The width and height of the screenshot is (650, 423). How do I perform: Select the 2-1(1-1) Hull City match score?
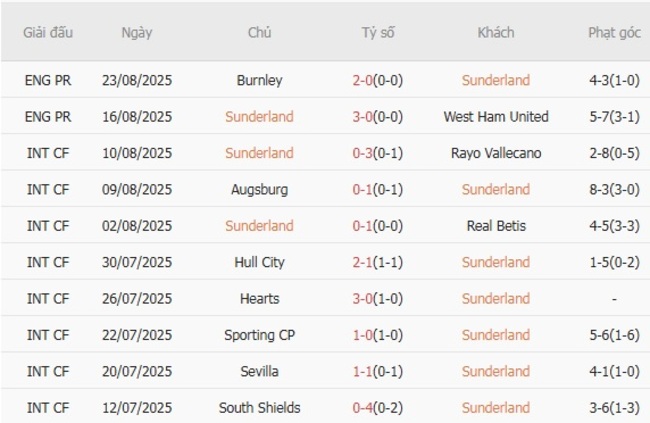pos(378,262)
